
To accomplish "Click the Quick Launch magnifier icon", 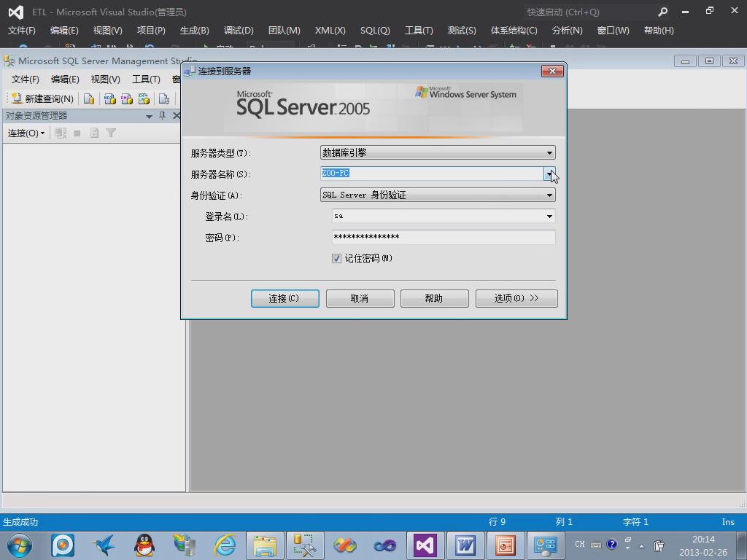I will point(662,12).
